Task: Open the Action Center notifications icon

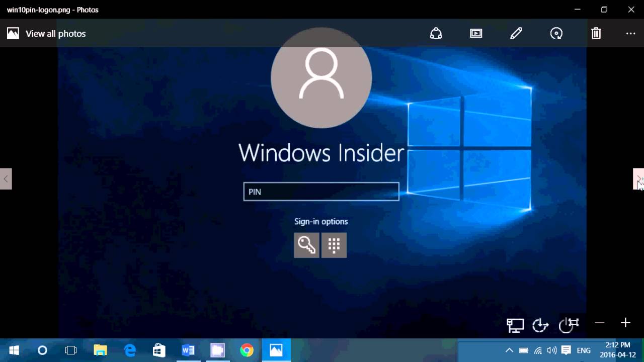Action: [x=566, y=350]
